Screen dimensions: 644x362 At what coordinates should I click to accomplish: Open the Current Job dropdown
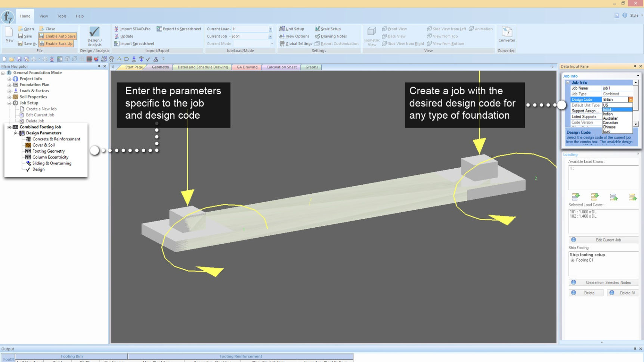click(270, 37)
